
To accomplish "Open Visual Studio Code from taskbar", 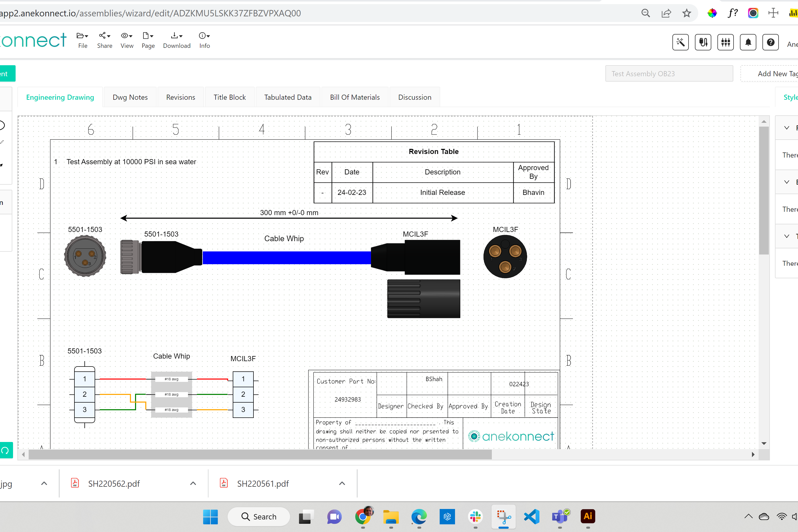I will 532,516.
